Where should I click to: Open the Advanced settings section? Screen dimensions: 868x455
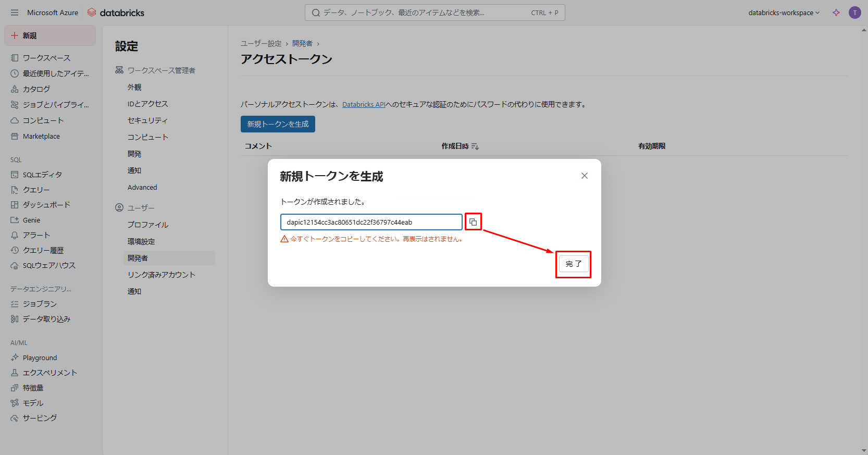pyautogui.click(x=142, y=187)
